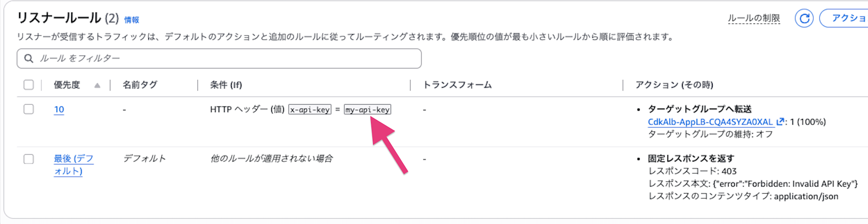
Task: Focus the ルール をフィルター search field
Action: 226,59
